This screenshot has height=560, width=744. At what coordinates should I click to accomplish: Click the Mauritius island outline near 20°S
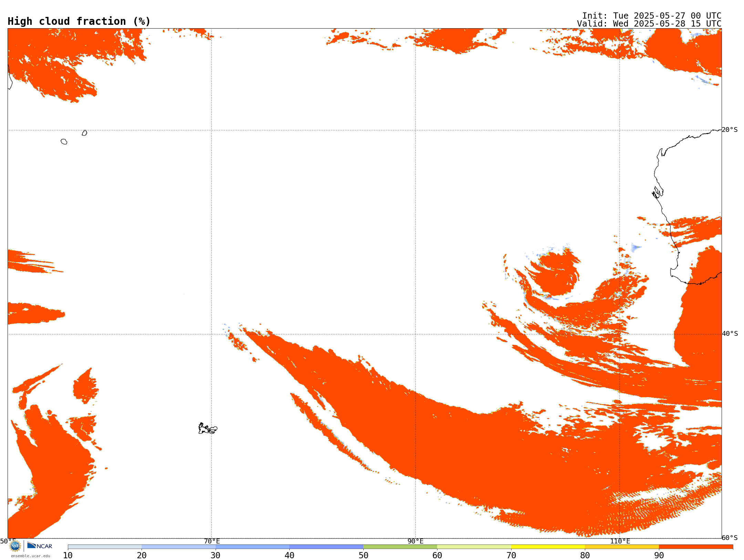[84, 133]
